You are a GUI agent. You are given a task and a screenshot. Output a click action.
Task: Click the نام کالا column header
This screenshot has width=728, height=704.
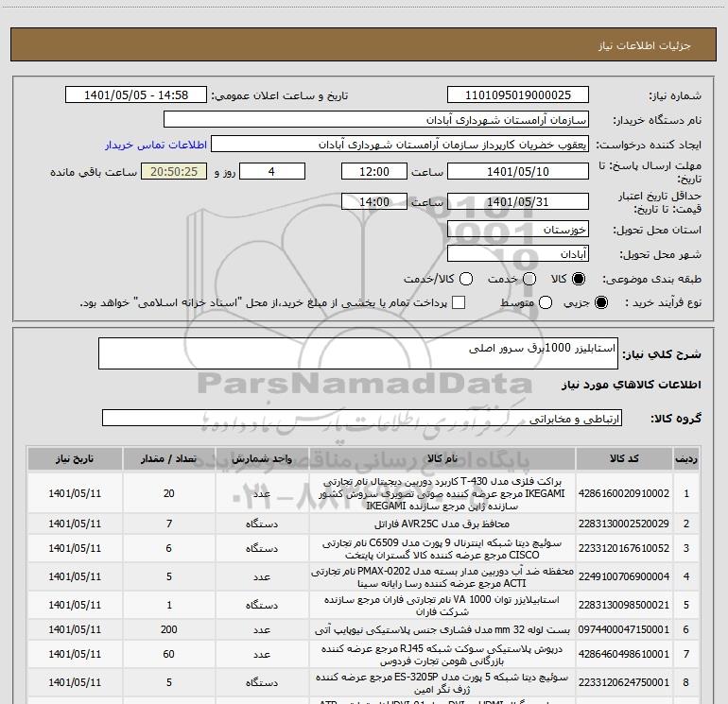(442, 458)
